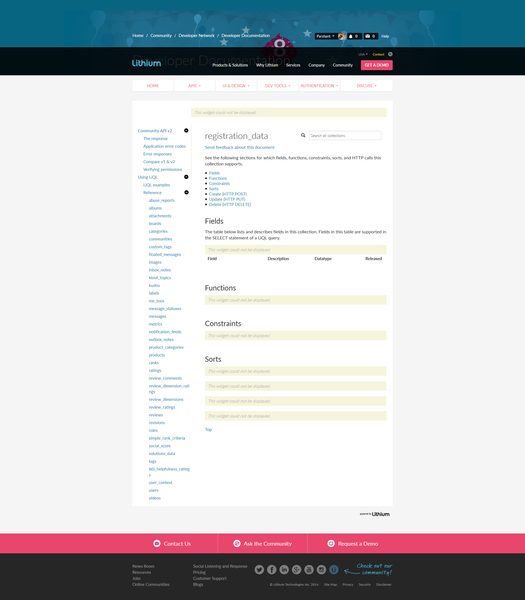Open Customer Support footer link

coord(210,578)
